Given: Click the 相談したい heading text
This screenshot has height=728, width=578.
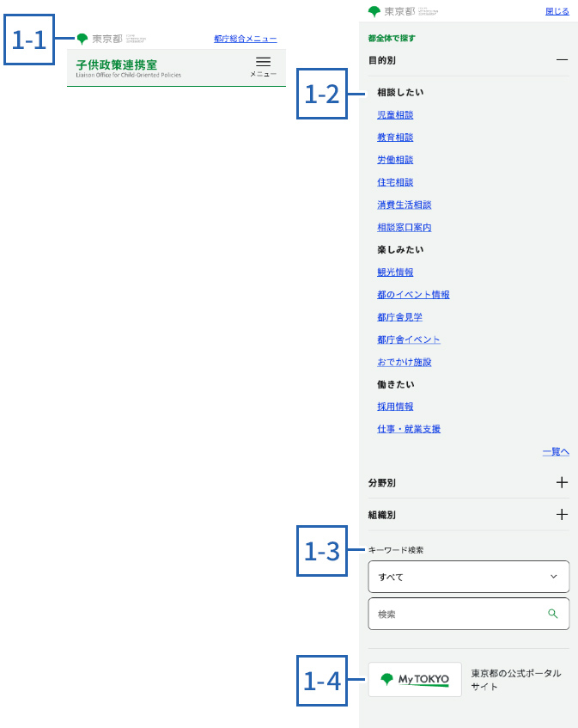Looking at the screenshot, I should [400, 92].
